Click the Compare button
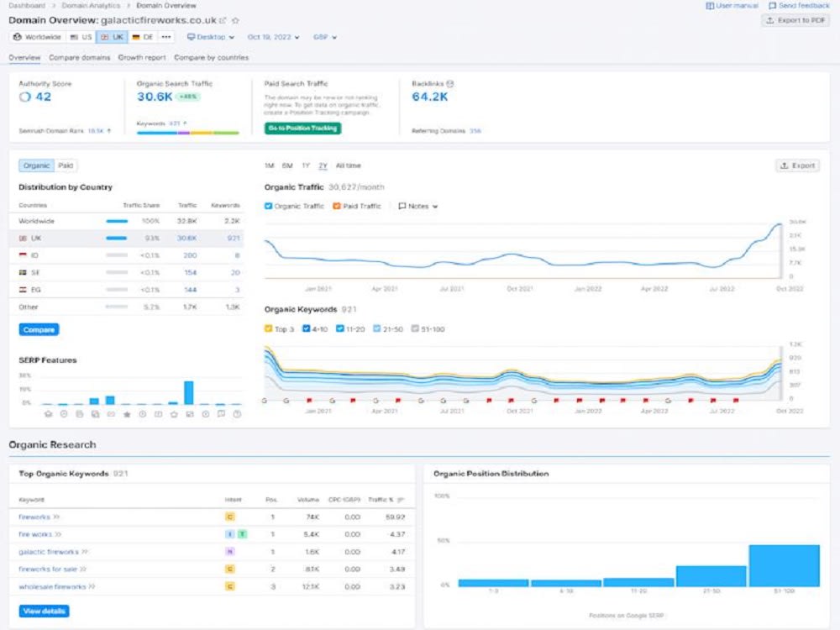Viewport: 840px width, 630px height. pyautogui.click(x=39, y=329)
